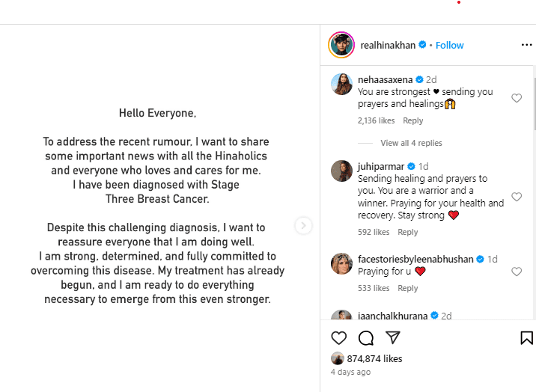Like juhiparmar's comment

pos(516,197)
